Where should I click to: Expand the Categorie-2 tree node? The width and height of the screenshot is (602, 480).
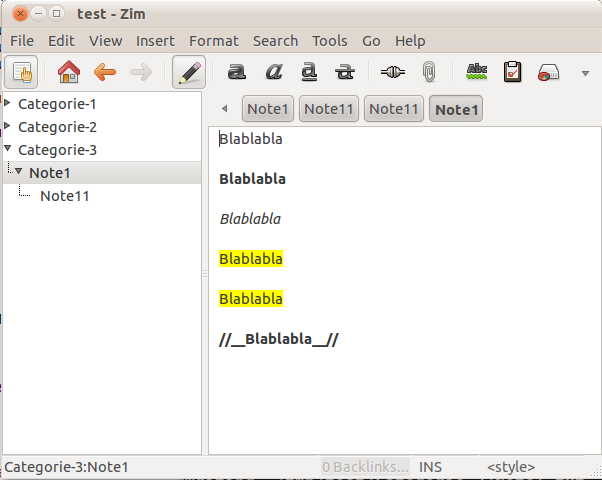[9, 127]
